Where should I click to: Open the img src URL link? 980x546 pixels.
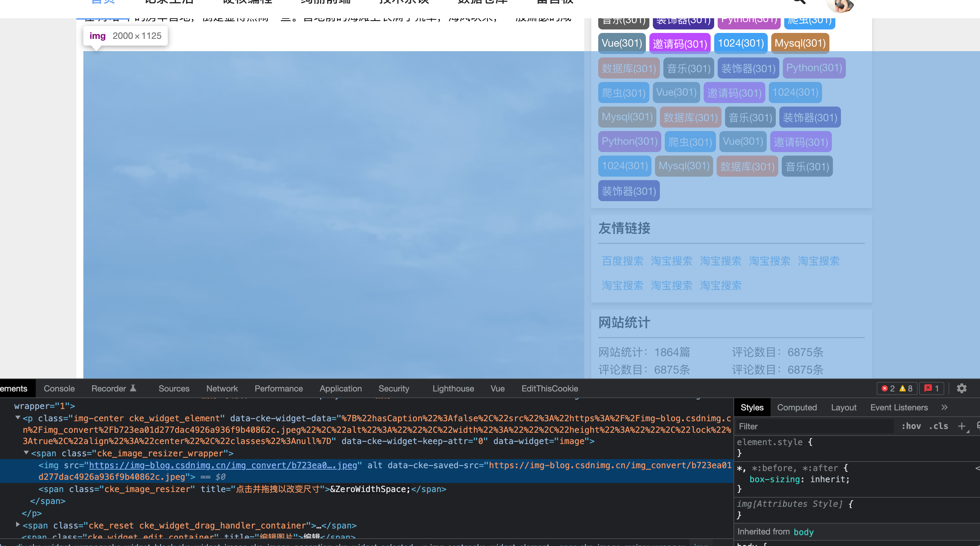pyautogui.click(x=222, y=465)
